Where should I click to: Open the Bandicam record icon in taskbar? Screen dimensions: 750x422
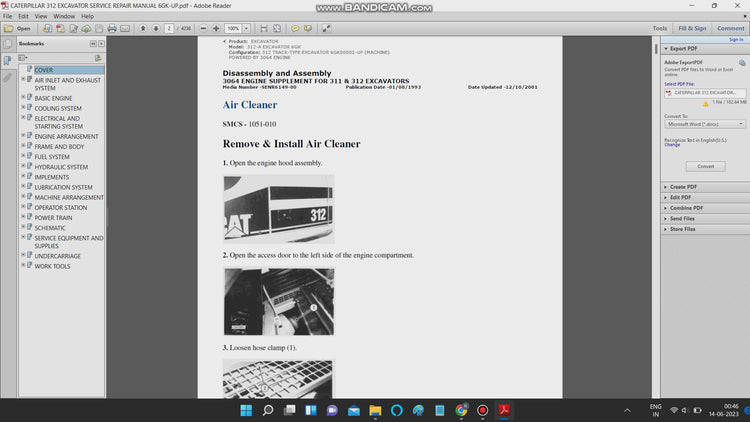coord(482,410)
